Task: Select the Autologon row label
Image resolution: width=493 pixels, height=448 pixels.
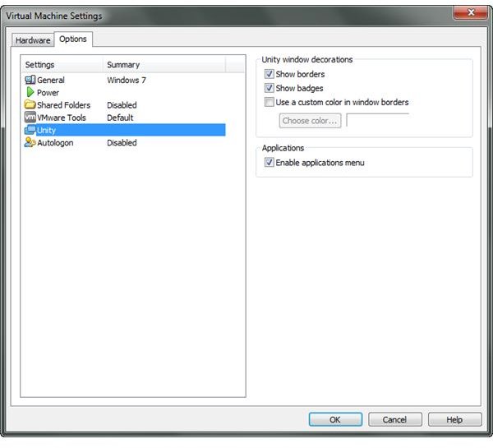Action: [55, 143]
